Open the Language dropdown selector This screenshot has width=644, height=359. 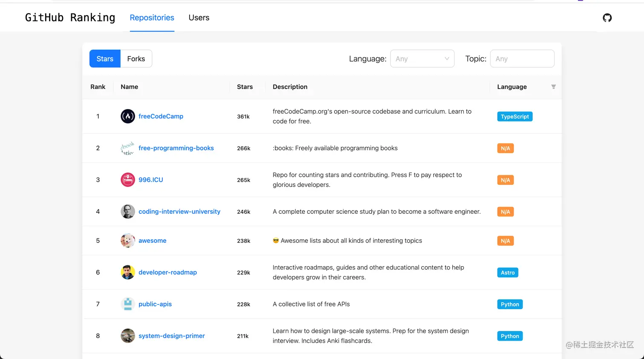click(417, 59)
